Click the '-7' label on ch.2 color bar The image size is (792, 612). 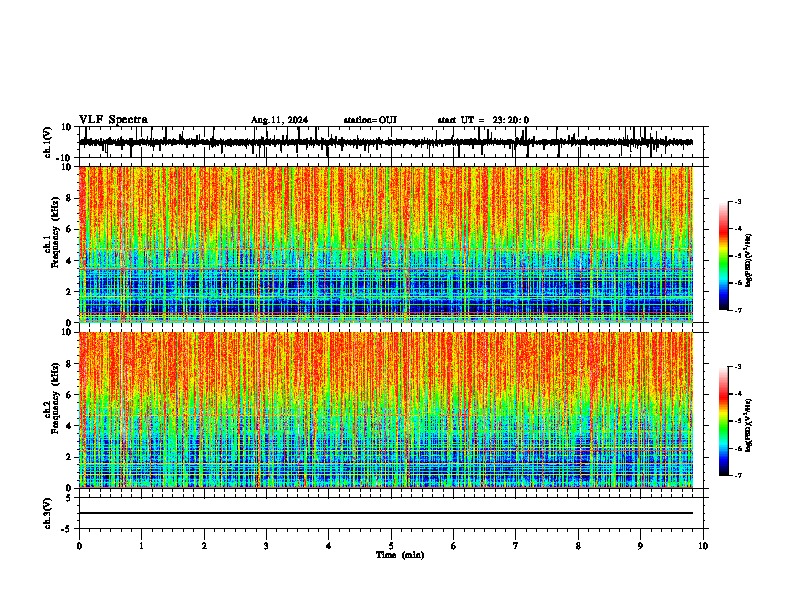pos(737,475)
